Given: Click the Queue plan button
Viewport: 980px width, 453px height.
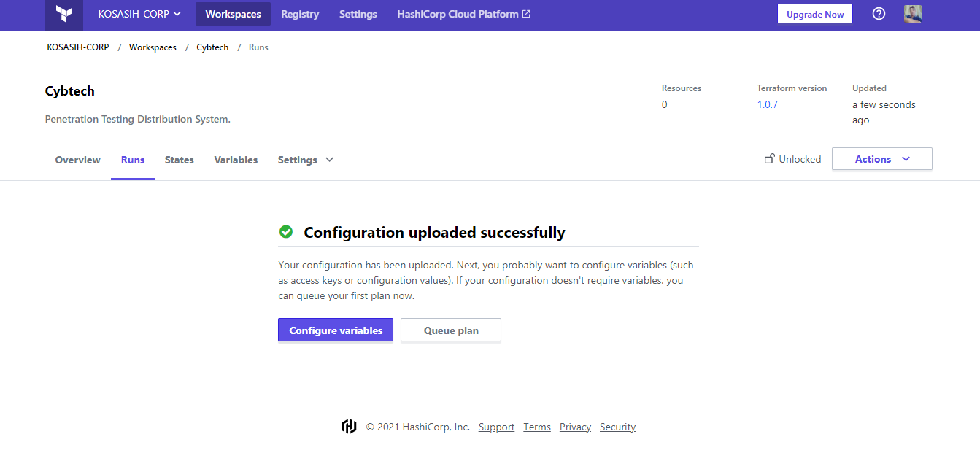Looking at the screenshot, I should pyautogui.click(x=451, y=330).
